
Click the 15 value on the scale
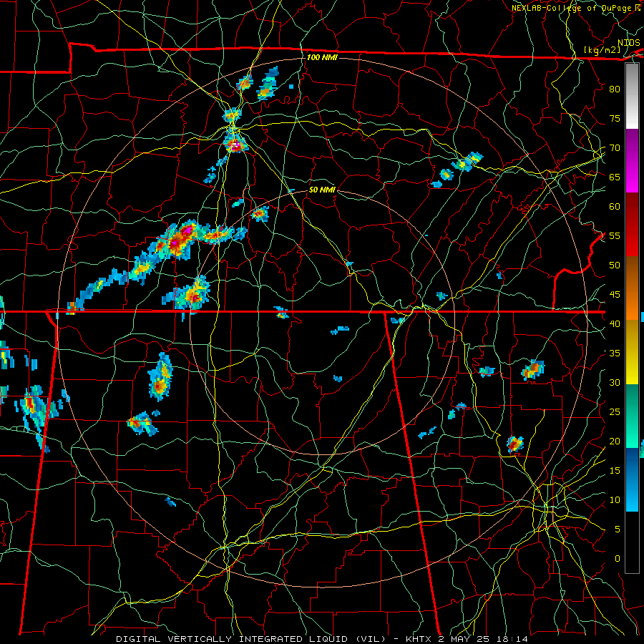click(x=615, y=471)
